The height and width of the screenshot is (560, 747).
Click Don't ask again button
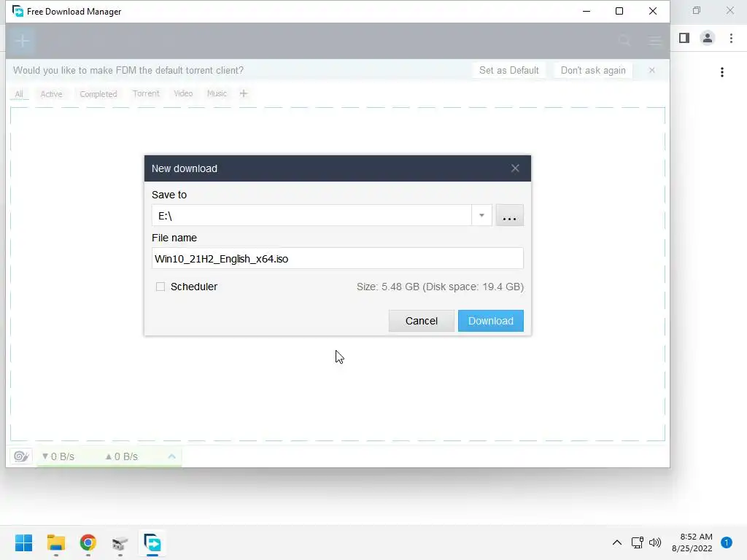pos(593,71)
